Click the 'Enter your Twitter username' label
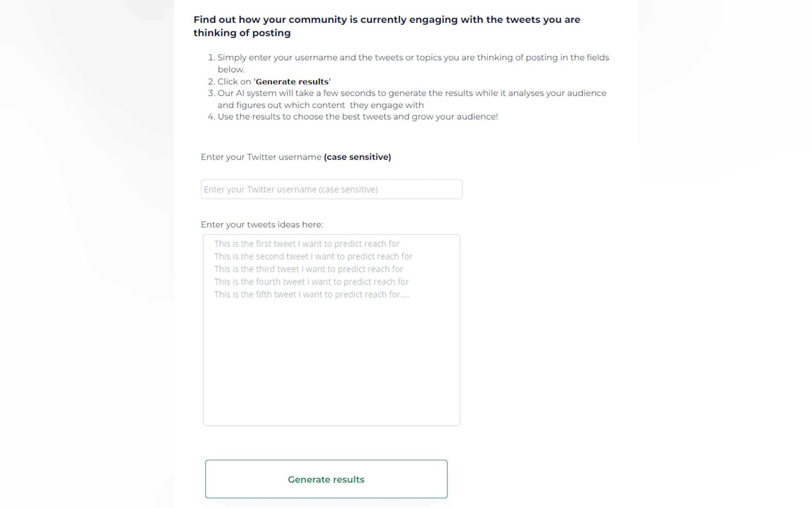 coord(261,157)
